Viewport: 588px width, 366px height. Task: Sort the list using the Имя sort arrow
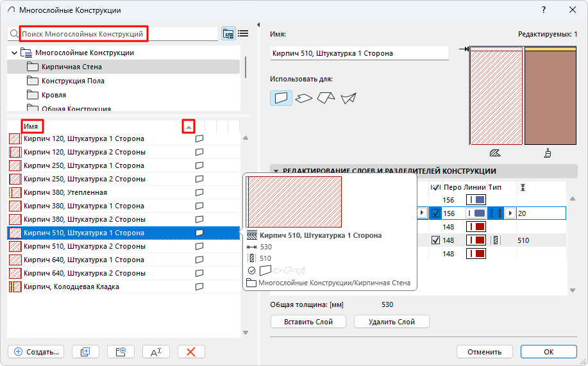[189, 127]
